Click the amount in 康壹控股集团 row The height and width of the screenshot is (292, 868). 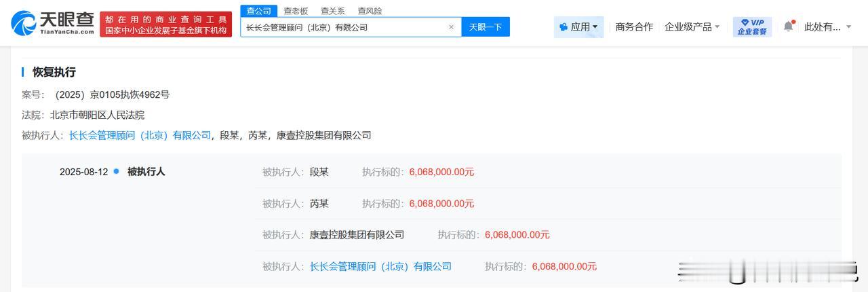coord(517,234)
